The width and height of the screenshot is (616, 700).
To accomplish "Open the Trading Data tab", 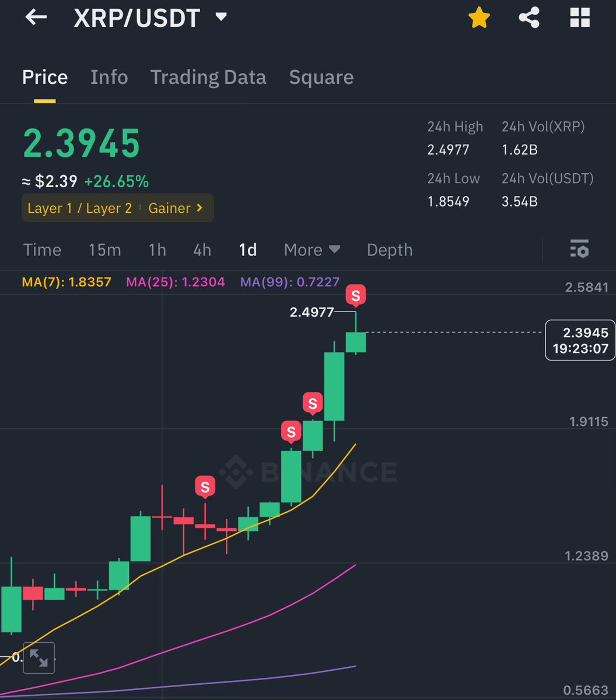I will tap(208, 77).
